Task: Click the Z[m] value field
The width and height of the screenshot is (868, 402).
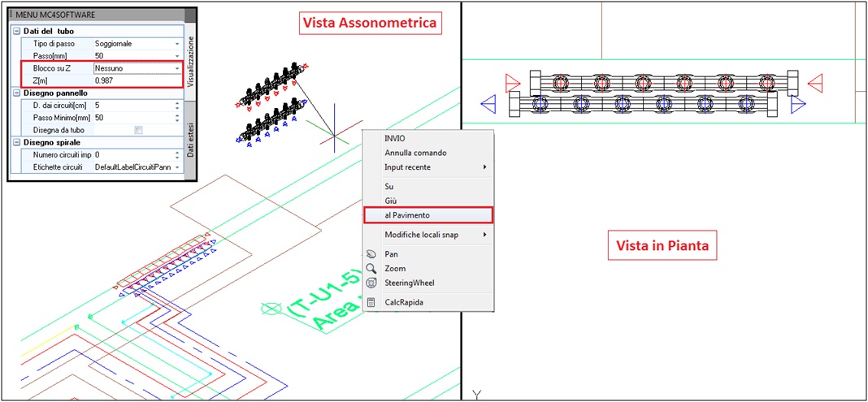Action: tap(134, 81)
